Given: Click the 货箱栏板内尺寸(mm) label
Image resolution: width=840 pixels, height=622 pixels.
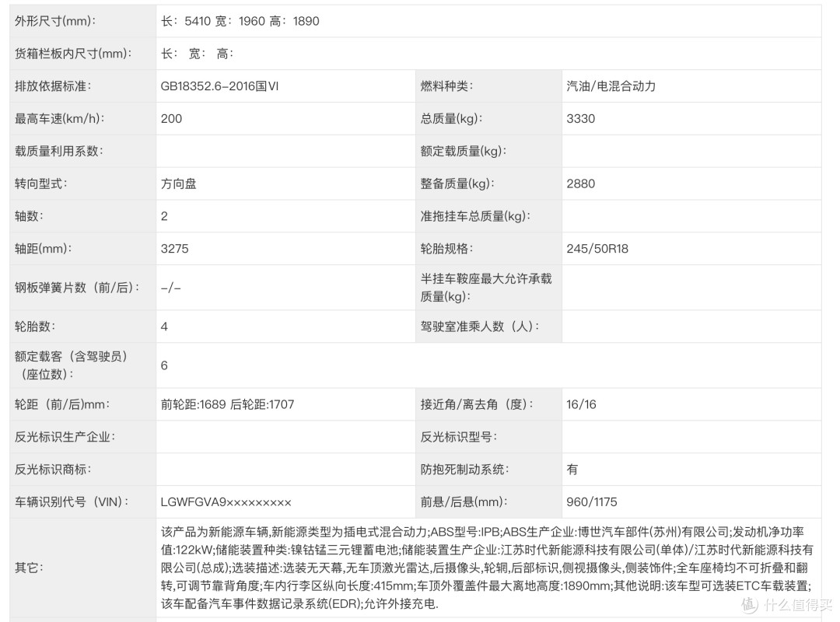Looking at the screenshot, I should [73, 54].
